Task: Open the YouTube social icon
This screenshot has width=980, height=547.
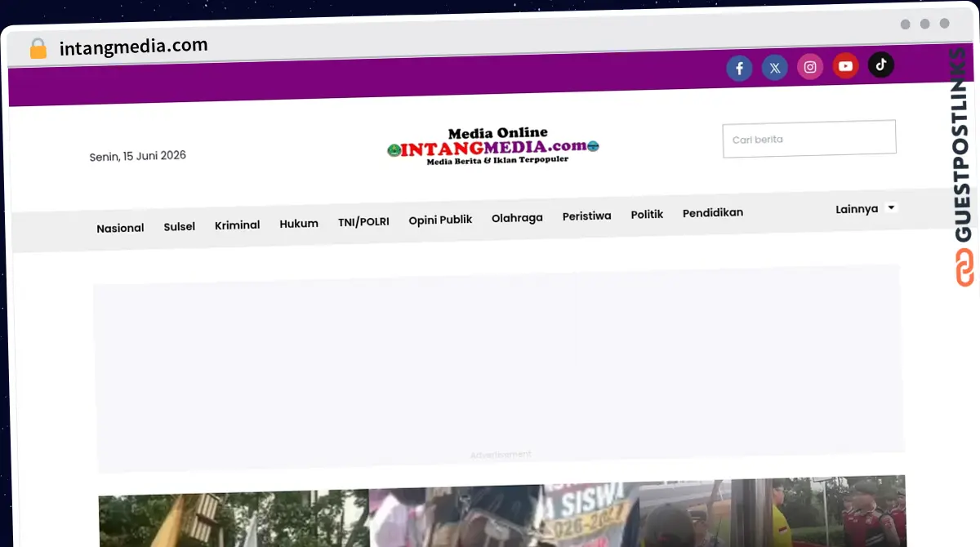Action: pyautogui.click(x=845, y=66)
